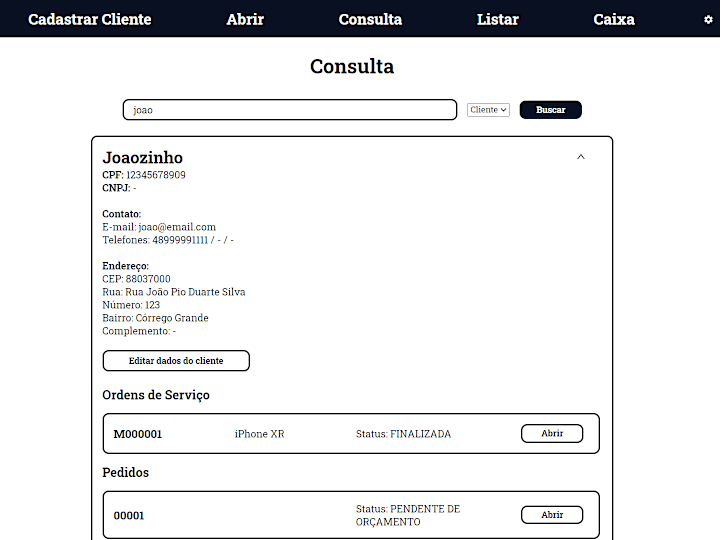Open service order M000001 with Abrir
Image resolution: width=720 pixels, height=540 pixels.
(x=552, y=433)
